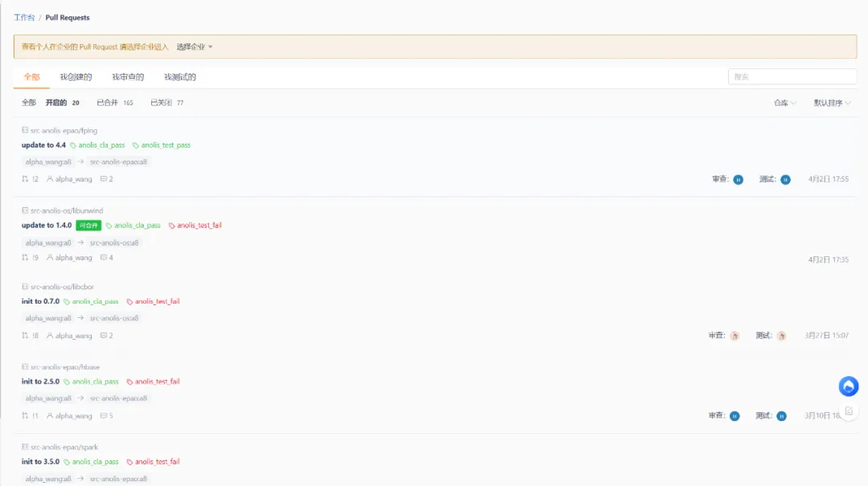The height and width of the screenshot is (486, 868).
Task: Click the feedback note icon at right edge
Action: click(x=849, y=411)
